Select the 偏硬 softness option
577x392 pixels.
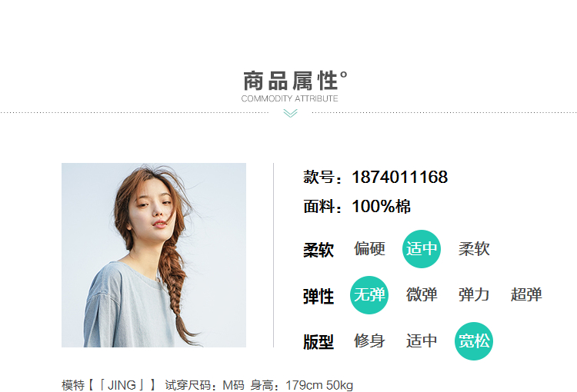(x=369, y=249)
